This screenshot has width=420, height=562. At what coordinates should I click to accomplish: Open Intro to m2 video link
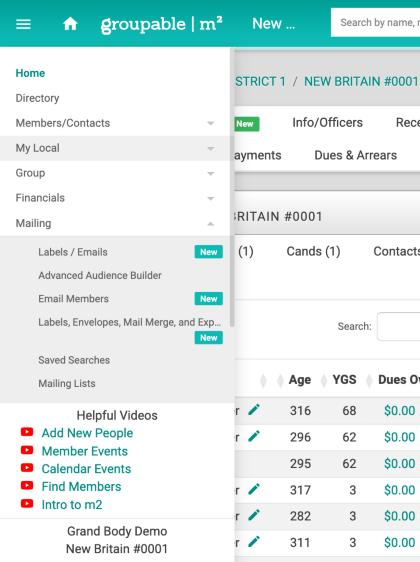(x=72, y=505)
